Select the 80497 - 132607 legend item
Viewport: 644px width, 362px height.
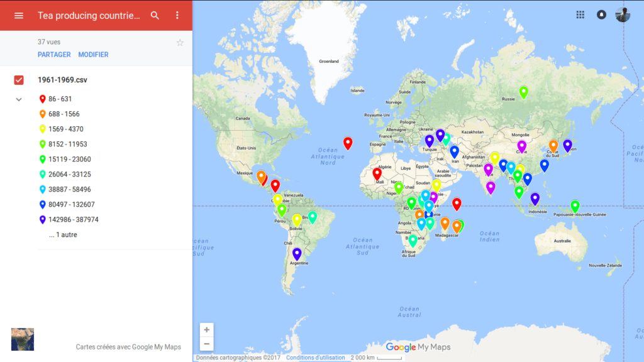67,204
